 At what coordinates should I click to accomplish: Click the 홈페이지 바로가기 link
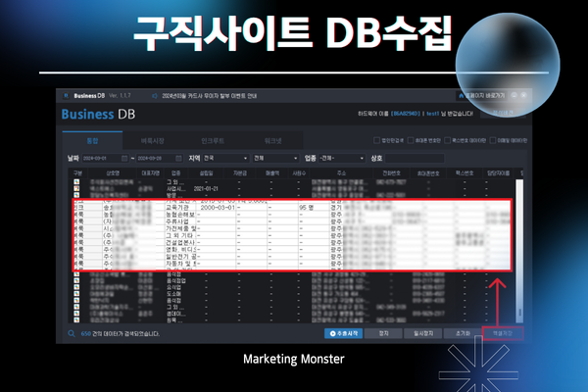click(484, 96)
